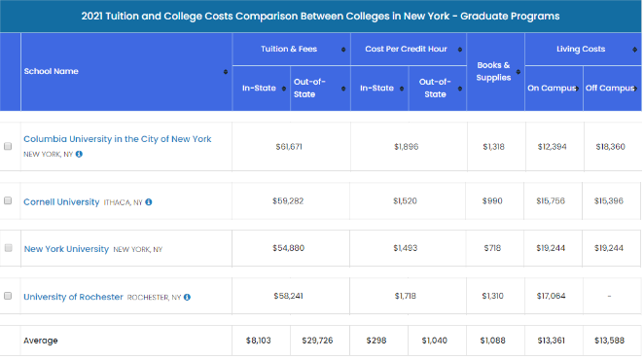Open the New York University link
This screenshot has width=644, height=360.
click(x=66, y=249)
